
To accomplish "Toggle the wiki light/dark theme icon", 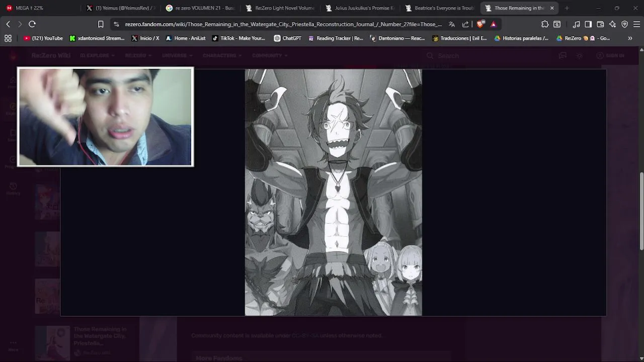I will click(x=580, y=55).
